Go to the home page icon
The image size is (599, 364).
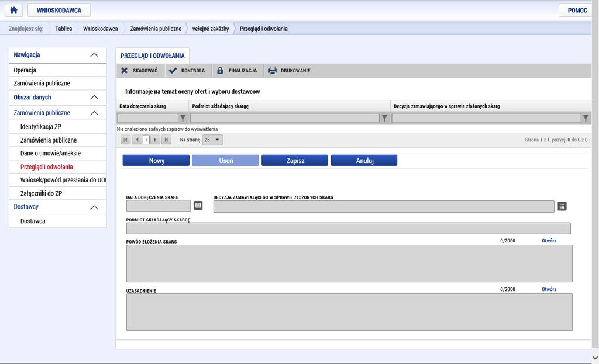[14, 11]
